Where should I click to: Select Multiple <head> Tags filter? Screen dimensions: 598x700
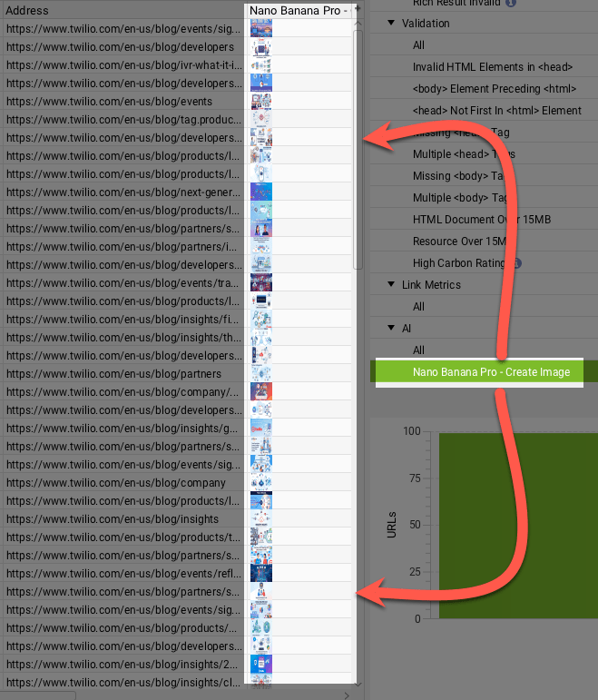(x=464, y=154)
